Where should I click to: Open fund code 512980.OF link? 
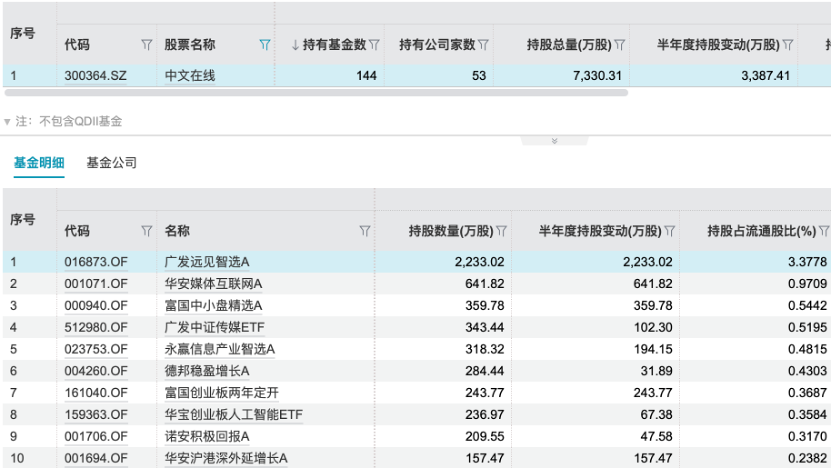point(96,327)
